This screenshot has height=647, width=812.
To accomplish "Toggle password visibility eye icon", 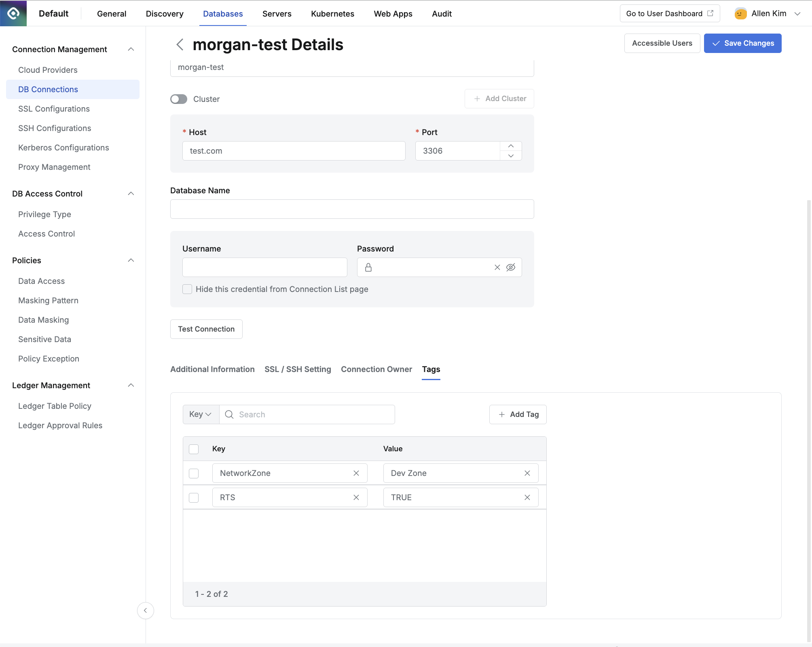I will coord(511,267).
